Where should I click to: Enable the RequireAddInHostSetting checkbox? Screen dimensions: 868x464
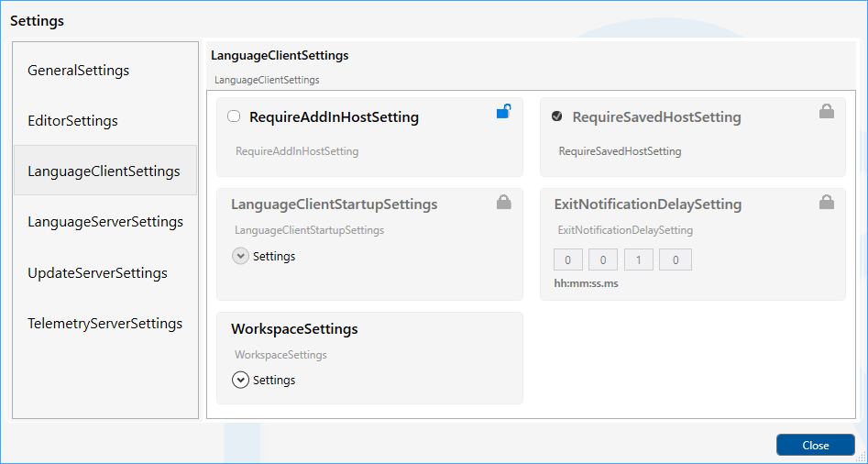click(234, 116)
